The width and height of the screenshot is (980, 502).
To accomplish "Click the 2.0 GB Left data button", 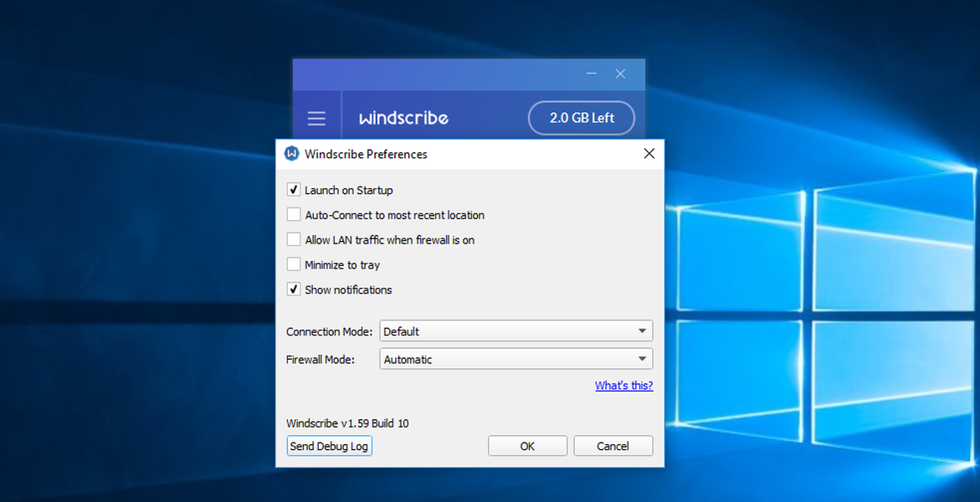I will click(x=582, y=118).
